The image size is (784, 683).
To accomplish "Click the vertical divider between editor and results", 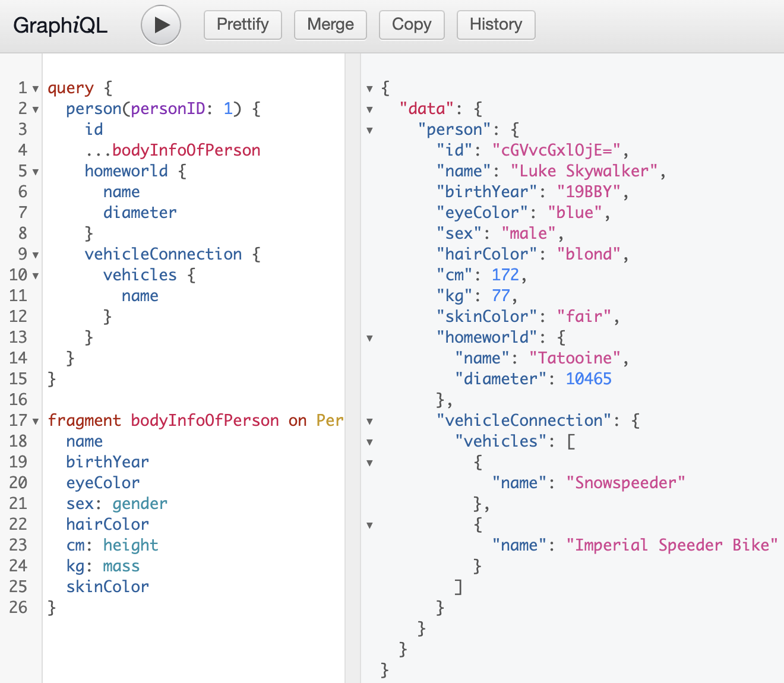I will tap(353, 368).
